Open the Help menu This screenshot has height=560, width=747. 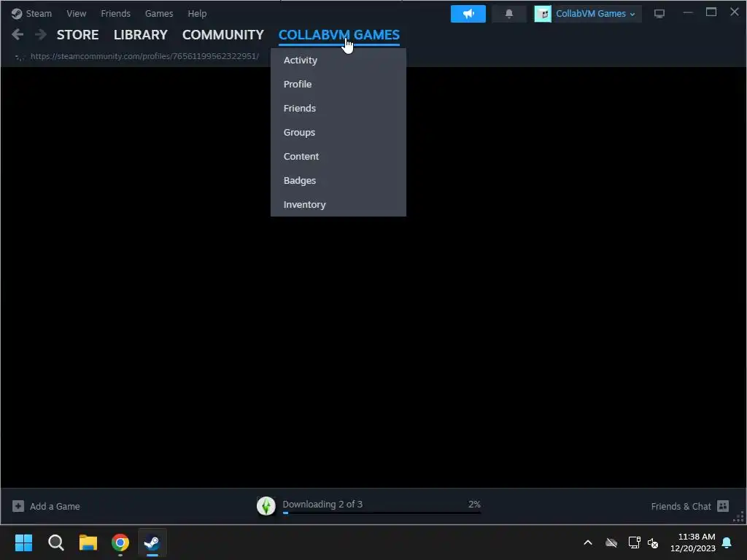197,14
